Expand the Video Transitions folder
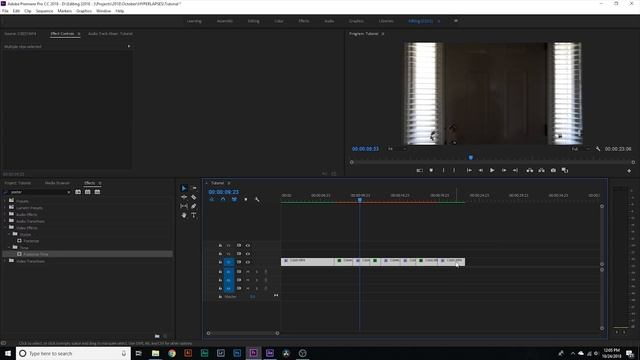Screen dimensions: 640x360 coord(5,261)
